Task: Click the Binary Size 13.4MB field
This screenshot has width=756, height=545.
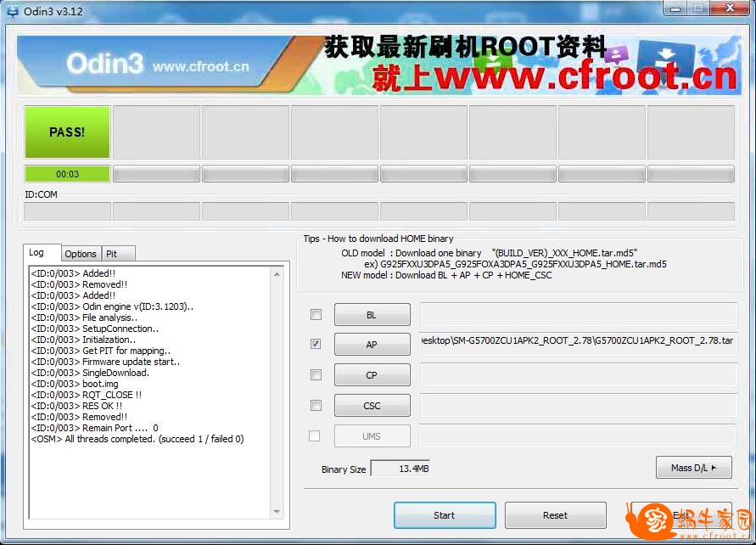Action: 400,469
